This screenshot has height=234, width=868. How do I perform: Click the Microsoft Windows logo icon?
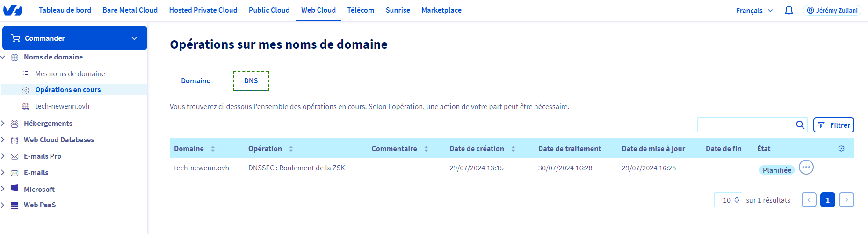tap(14, 189)
